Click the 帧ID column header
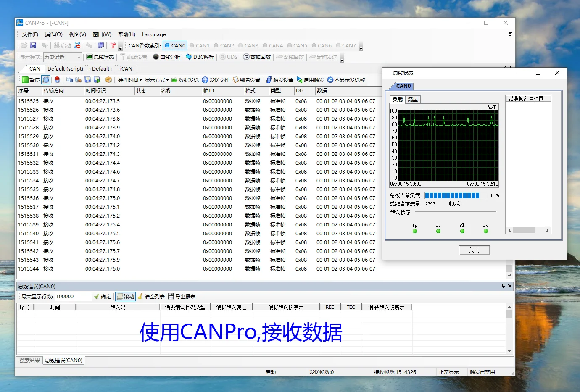The width and height of the screenshot is (580, 392). pyautogui.click(x=222, y=91)
